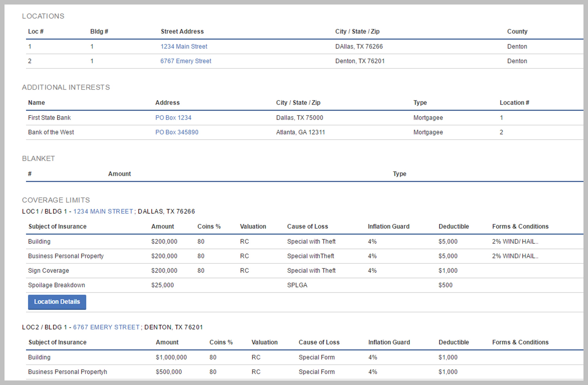Click the PO Box 345890 address link
588x385 pixels.
point(177,132)
